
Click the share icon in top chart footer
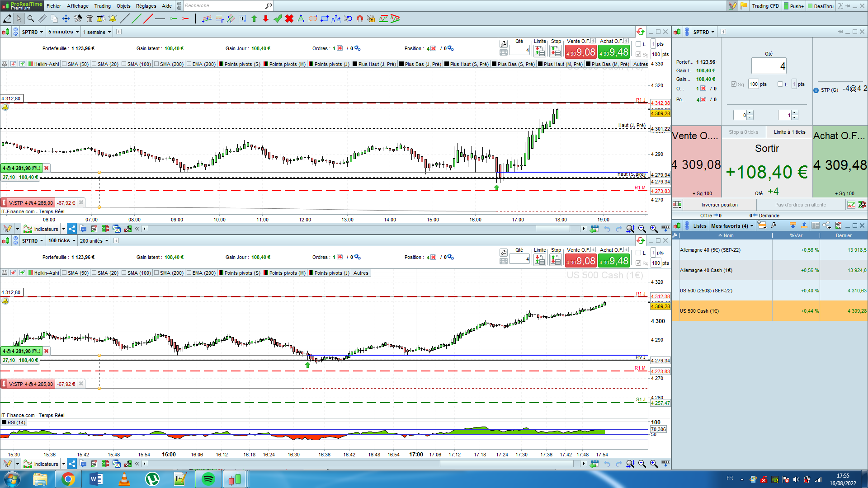pyautogui.click(x=72, y=229)
